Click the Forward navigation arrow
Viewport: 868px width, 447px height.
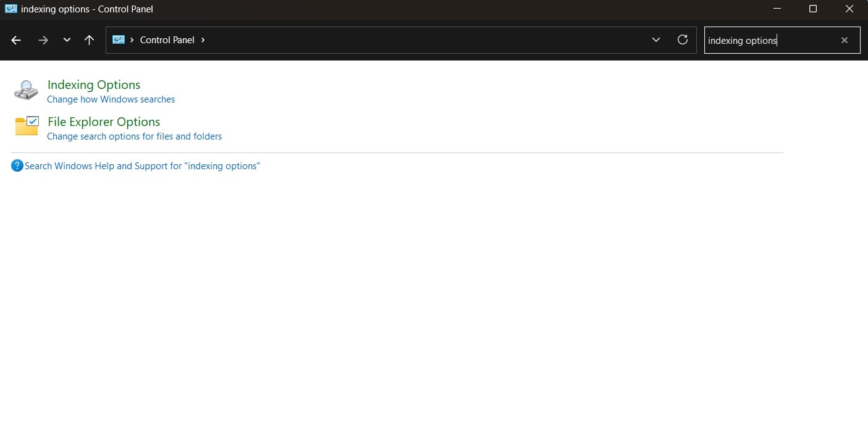(x=43, y=40)
